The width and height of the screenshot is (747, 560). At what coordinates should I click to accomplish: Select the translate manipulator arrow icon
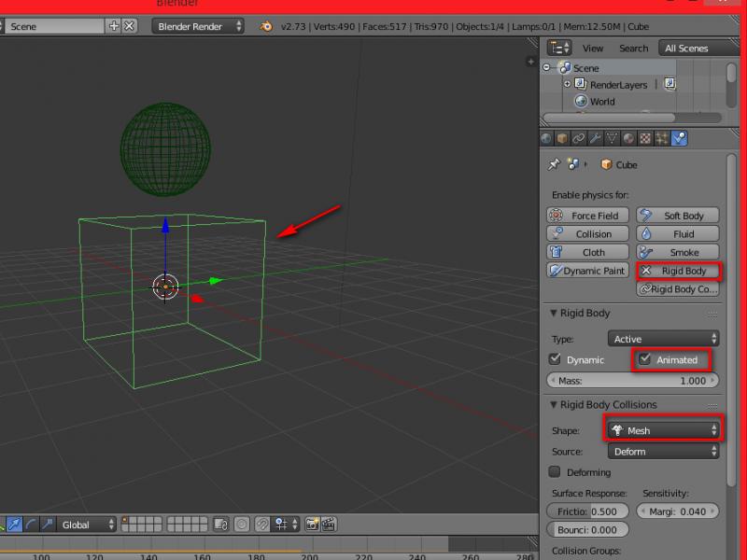pos(14,525)
